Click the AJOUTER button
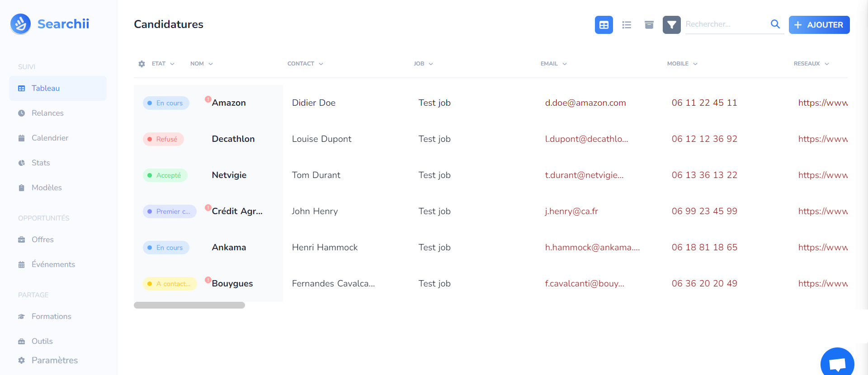 819,25
